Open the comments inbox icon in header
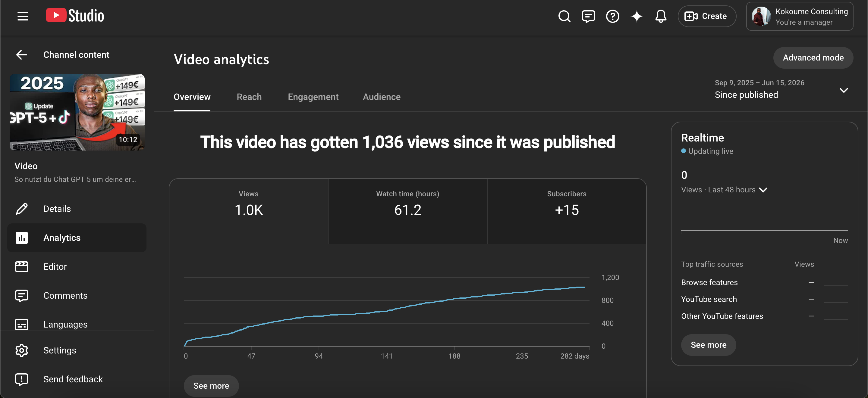The width and height of the screenshot is (868, 398). pyautogui.click(x=588, y=16)
